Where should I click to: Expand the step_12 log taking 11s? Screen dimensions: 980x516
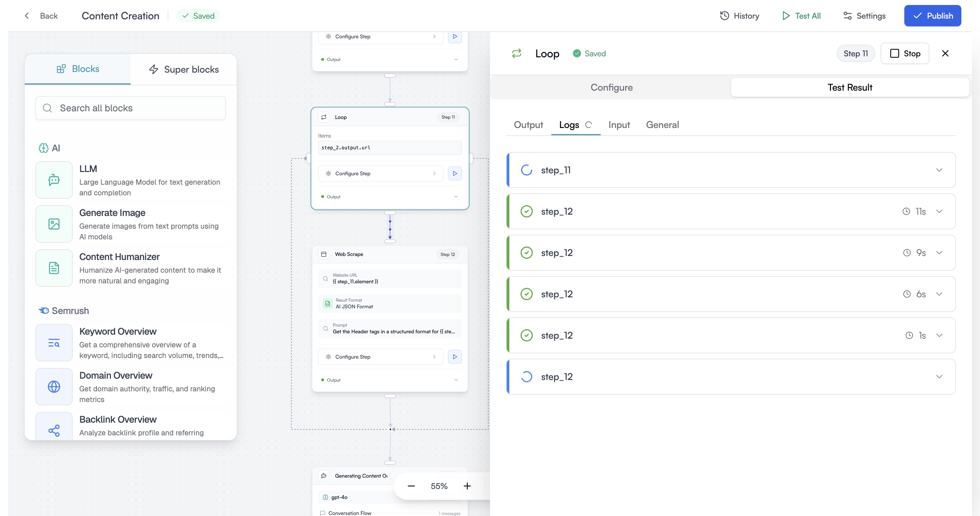click(939, 212)
